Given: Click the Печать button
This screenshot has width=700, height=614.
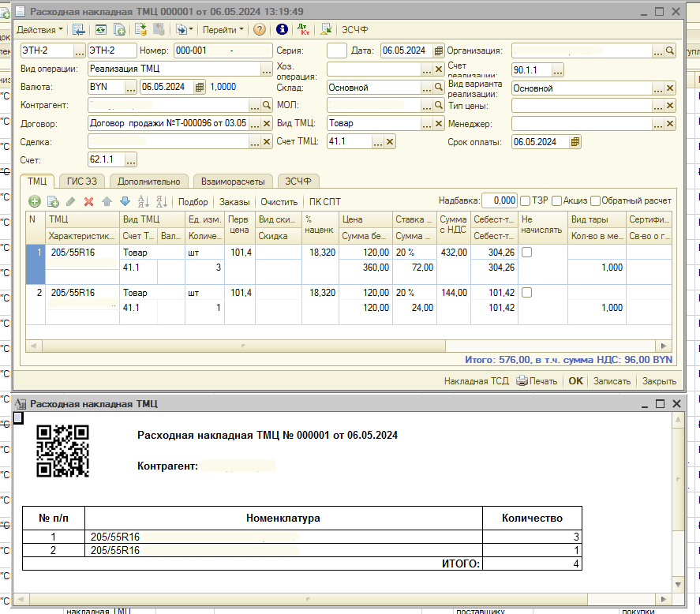Looking at the screenshot, I should point(537,381).
